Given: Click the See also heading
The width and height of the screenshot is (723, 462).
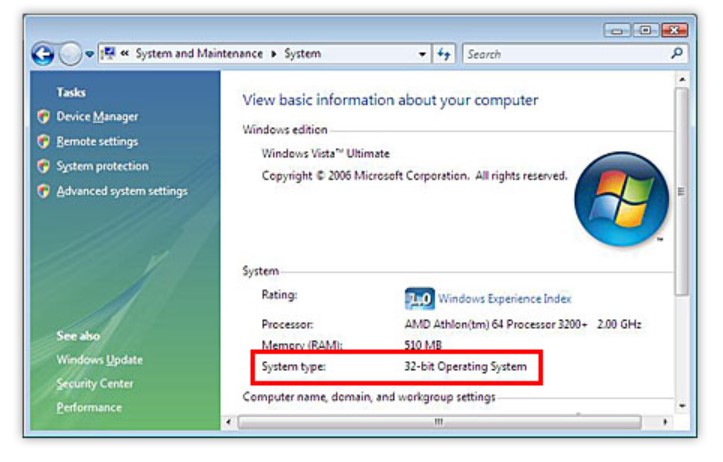Looking at the screenshot, I should coord(78,336).
